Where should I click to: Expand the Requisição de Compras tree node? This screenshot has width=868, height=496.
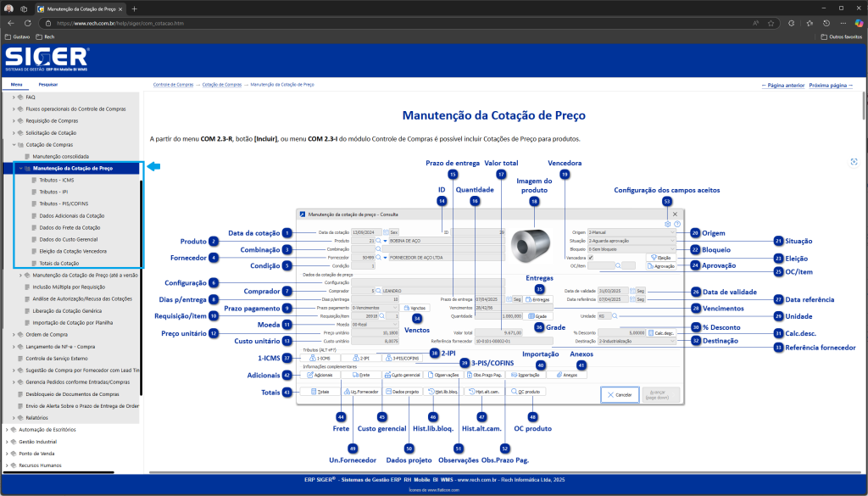[x=14, y=120]
